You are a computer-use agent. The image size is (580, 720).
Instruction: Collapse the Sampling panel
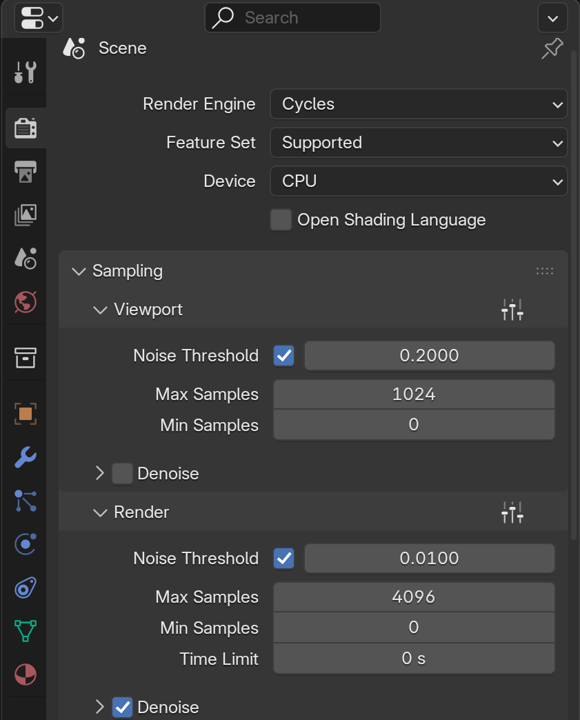[x=79, y=271]
